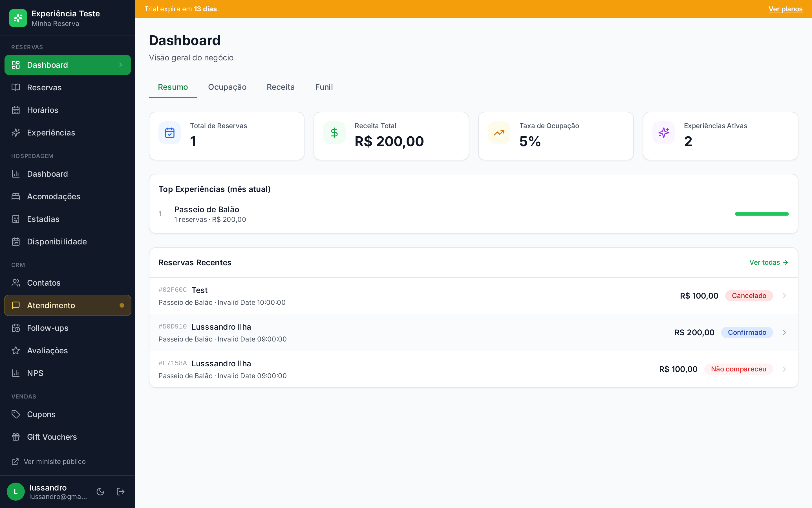Viewport: 812px width, 508px height.
Task: Click the Confirmado status badge
Action: click(x=747, y=332)
